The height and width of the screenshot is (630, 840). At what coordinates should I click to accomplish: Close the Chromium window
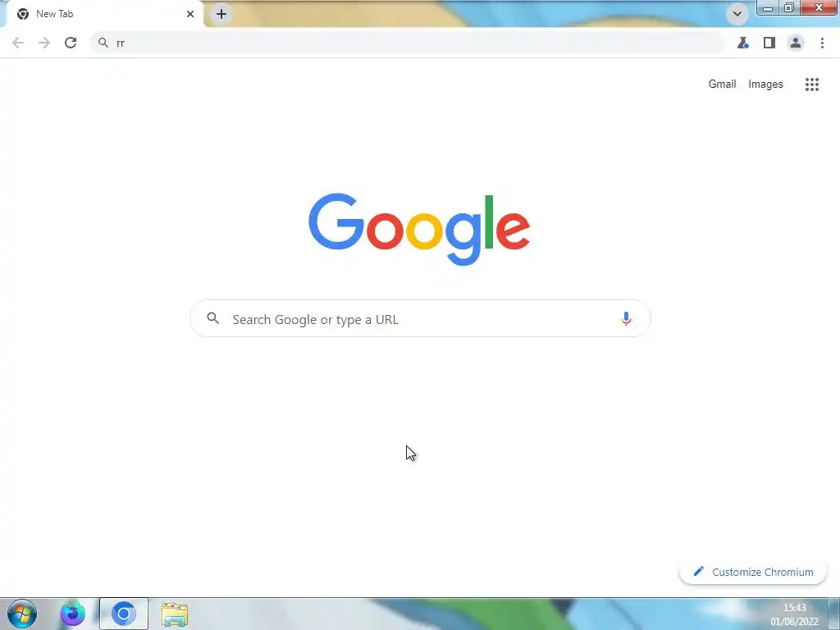click(819, 7)
